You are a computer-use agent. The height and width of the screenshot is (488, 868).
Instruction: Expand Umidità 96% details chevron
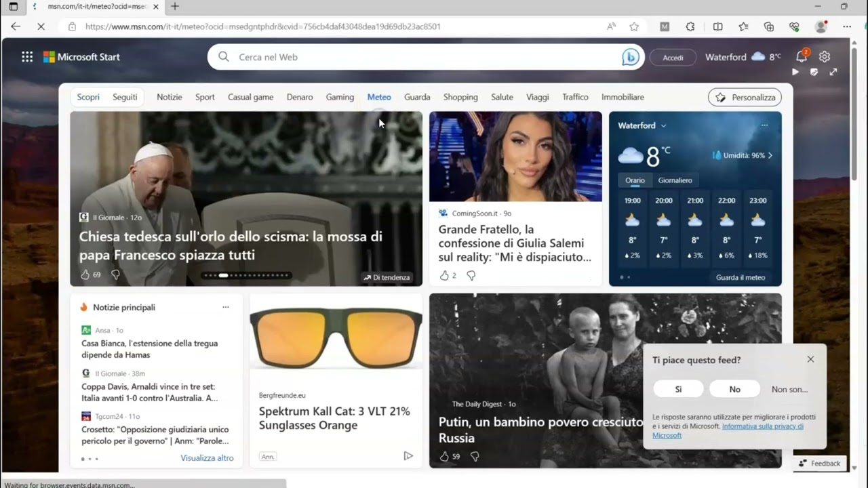[770, 155]
